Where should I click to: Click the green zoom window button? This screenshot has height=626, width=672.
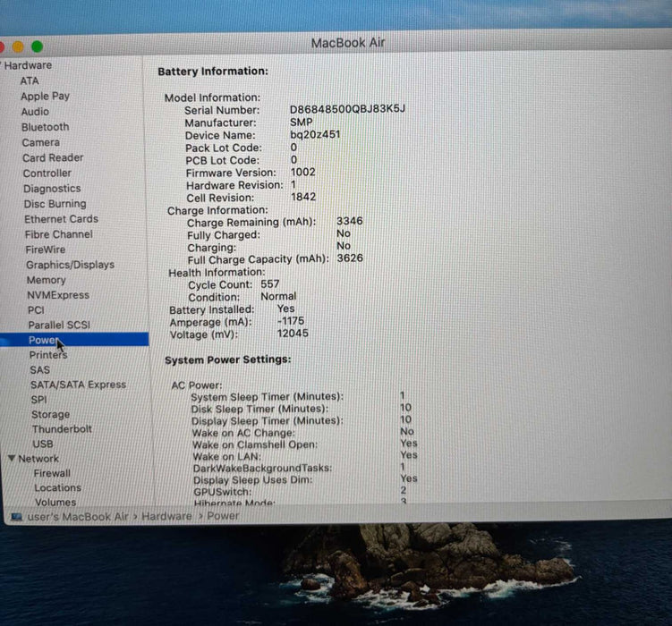[38, 47]
